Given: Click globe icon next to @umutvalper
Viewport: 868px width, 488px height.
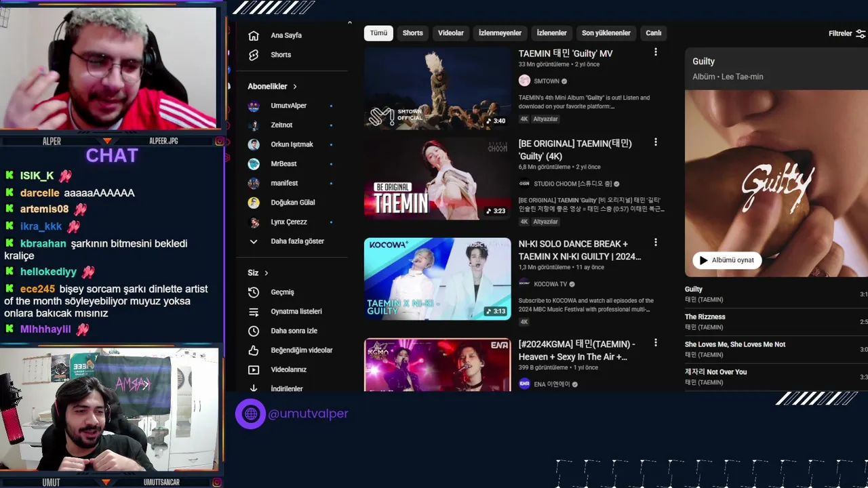Looking at the screenshot, I should 250,413.
